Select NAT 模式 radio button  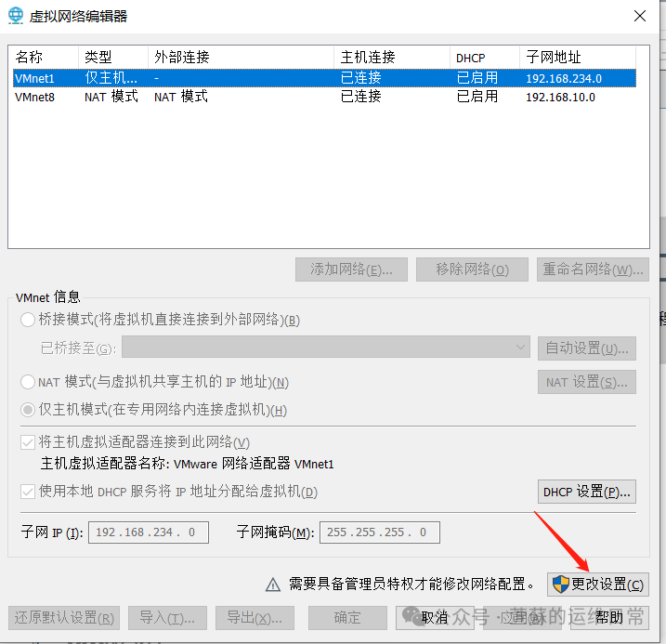(28, 382)
